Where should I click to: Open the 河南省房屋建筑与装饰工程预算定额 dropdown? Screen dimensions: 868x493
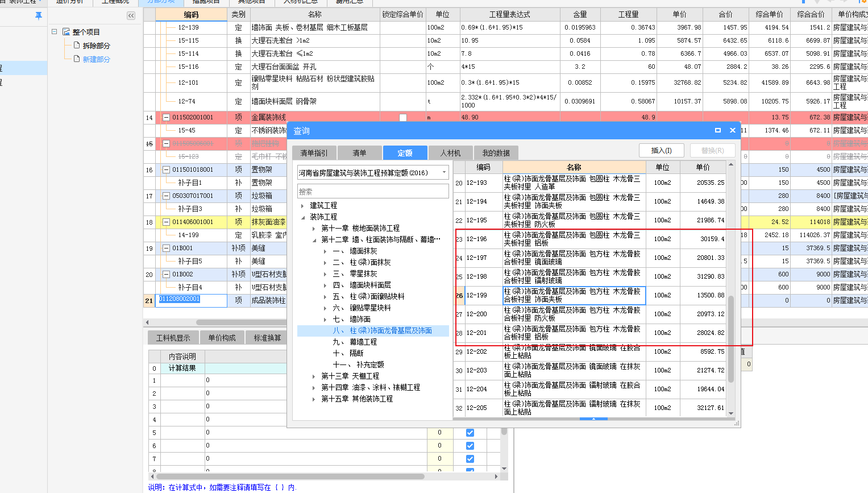pos(444,172)
